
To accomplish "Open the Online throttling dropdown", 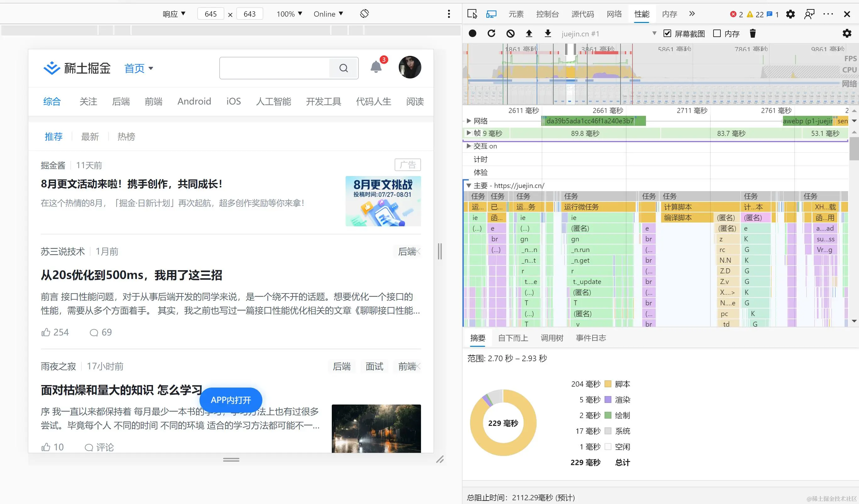I will (x=328, y=14).
